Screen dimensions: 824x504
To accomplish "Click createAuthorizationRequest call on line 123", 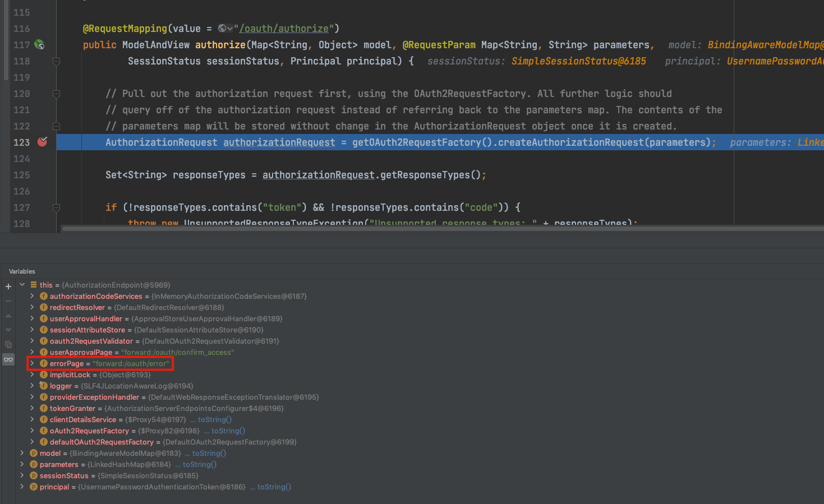I will point(571,142).
